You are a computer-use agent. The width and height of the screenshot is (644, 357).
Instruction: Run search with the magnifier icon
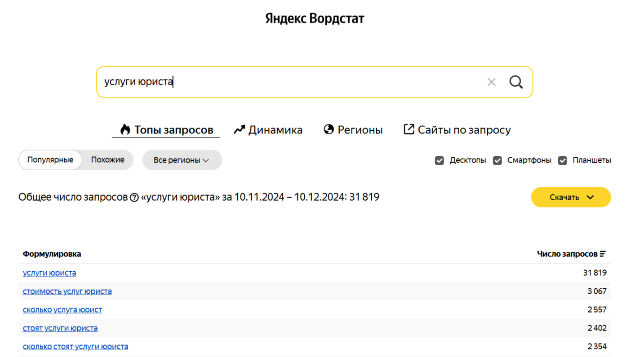point(516,82)
